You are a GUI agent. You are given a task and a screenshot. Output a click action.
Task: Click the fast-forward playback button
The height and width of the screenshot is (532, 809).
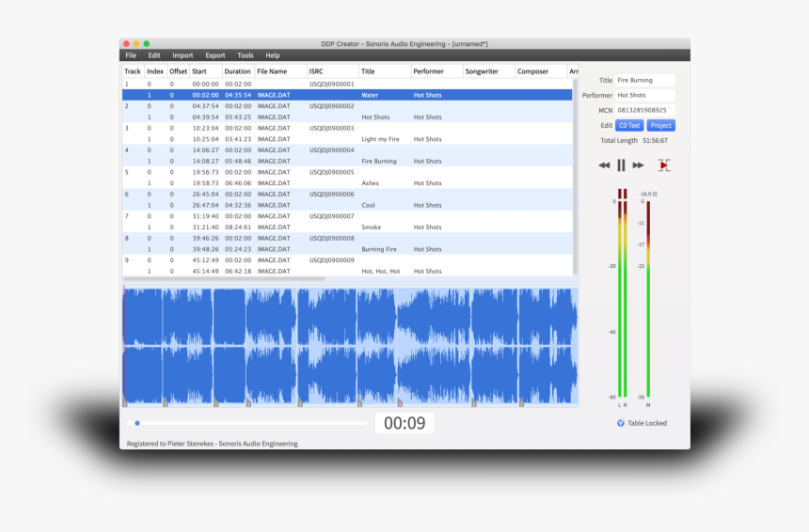point(638,165)
